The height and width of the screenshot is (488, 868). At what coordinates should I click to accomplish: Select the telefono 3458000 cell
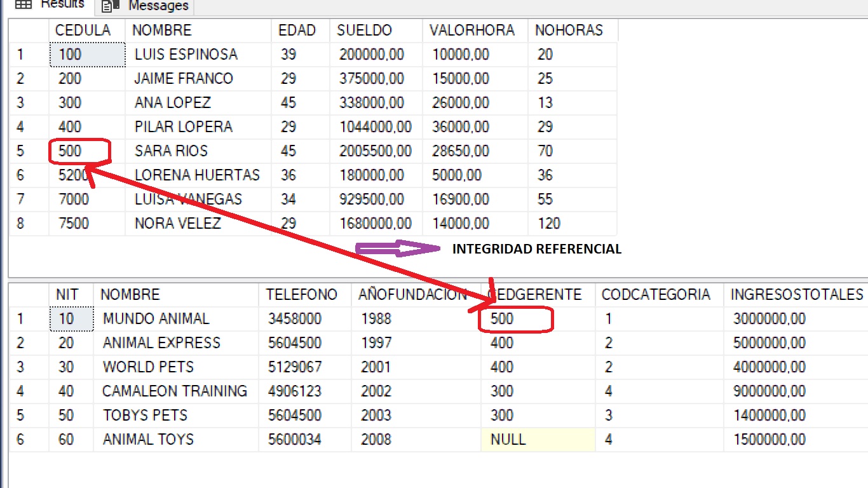coord(305,319)
